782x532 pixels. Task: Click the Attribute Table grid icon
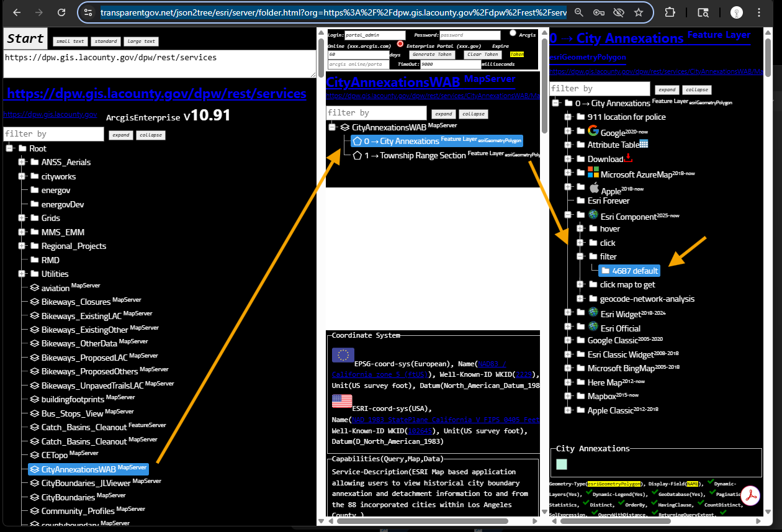[x=644, y=144]
